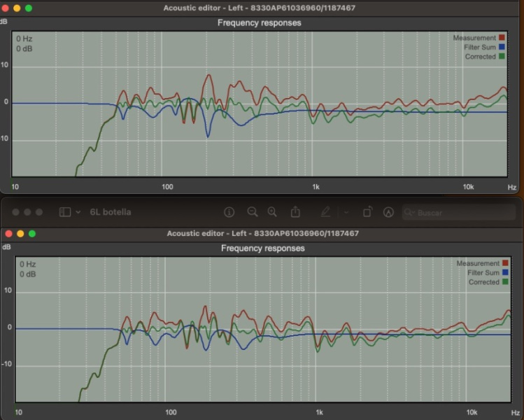Pick the red Measurement swatch in lower graph
This screenshot has width=524, height=420.
pos(505,263)
